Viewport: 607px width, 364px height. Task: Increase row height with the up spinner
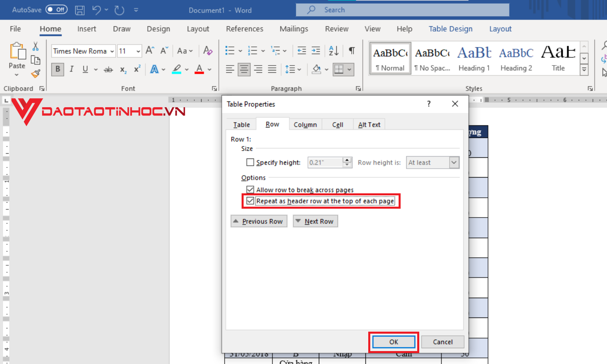(347, 160)
